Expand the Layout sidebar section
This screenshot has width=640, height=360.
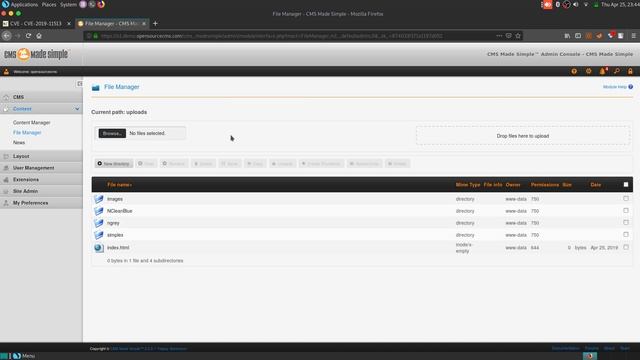41,156
